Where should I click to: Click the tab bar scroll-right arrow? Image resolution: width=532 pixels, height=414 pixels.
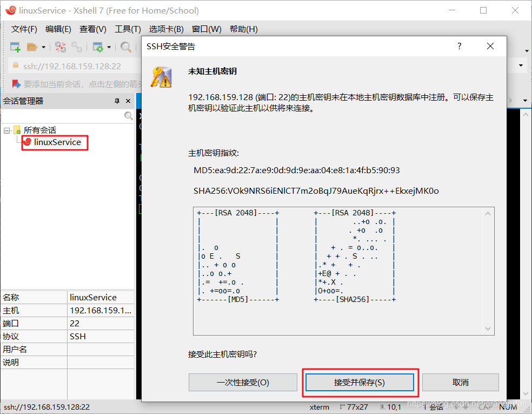[510, 101]
